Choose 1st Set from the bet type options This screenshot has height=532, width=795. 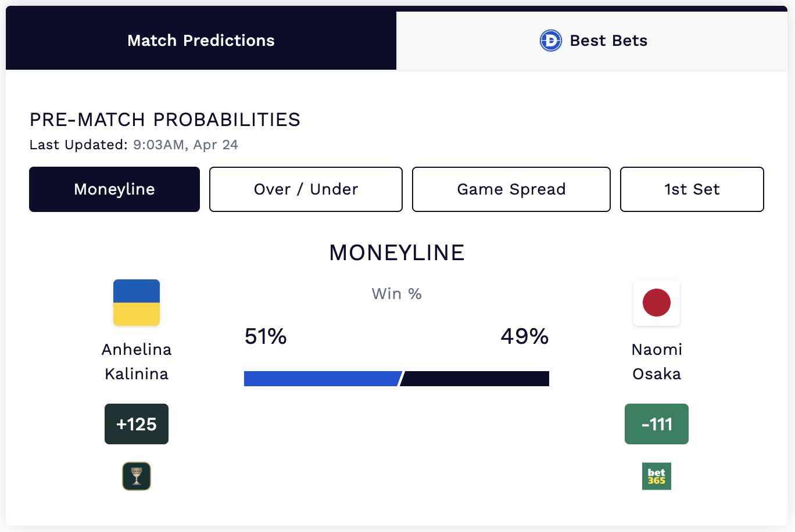pyautogui.click(x=692, y=189)
